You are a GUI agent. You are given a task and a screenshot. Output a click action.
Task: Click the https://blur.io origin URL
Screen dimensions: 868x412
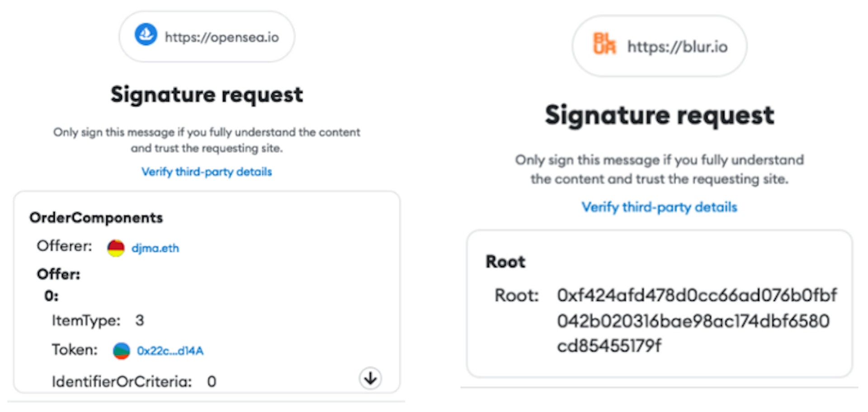click(677, 47)
